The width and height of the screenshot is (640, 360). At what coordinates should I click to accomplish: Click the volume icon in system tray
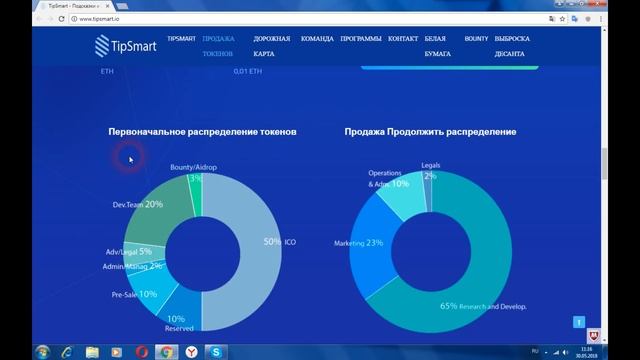click(x=566, y=352)
